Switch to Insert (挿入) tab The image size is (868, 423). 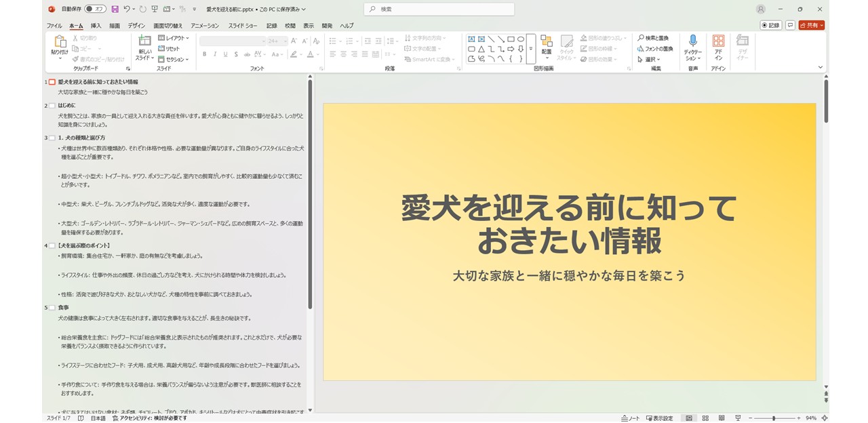click(96, 25)
